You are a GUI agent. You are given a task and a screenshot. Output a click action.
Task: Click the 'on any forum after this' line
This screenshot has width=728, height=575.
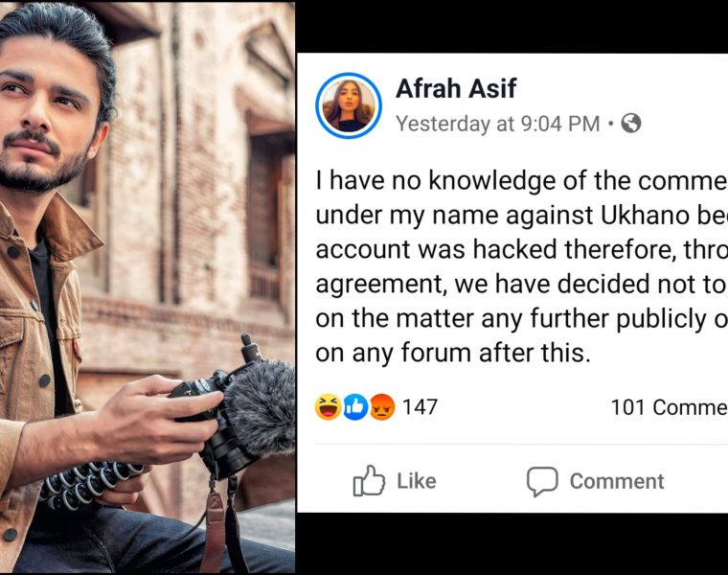pyautogui.click(x=453, y=353)
